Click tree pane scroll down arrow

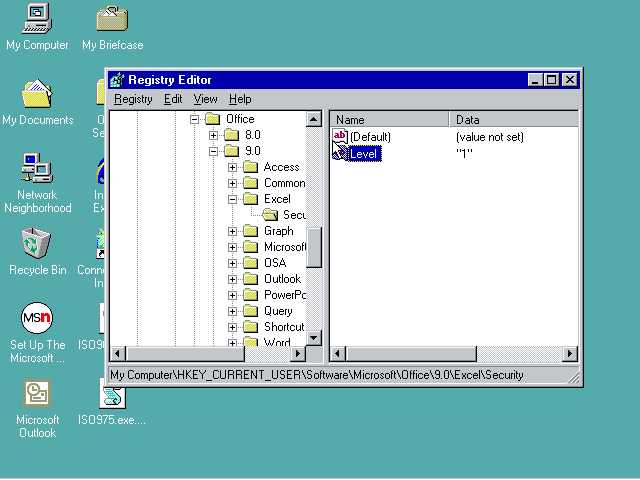(313, 338)
